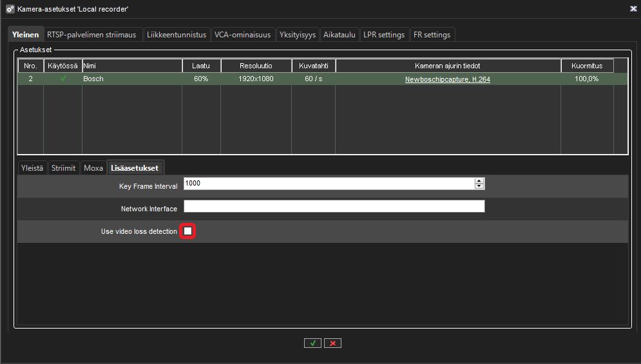Focus the Network Interface text field
This screenshot has width=641, height=364.
point(334,206)
